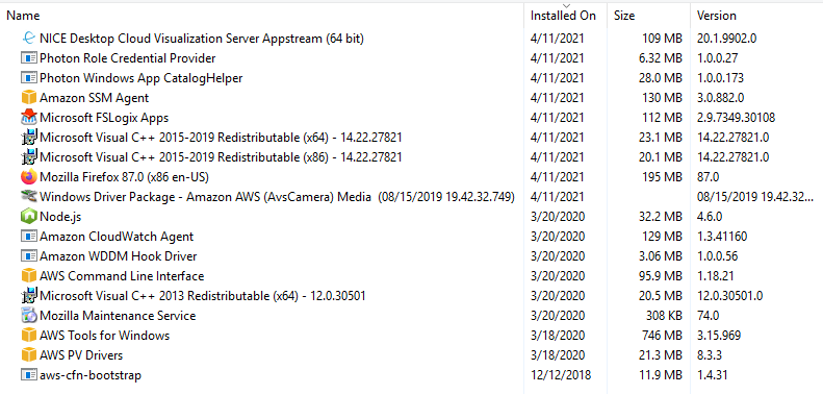Click the 12/12/2018 install date
The width and height of the screenshot is (824, 395).
coord(561,375)
